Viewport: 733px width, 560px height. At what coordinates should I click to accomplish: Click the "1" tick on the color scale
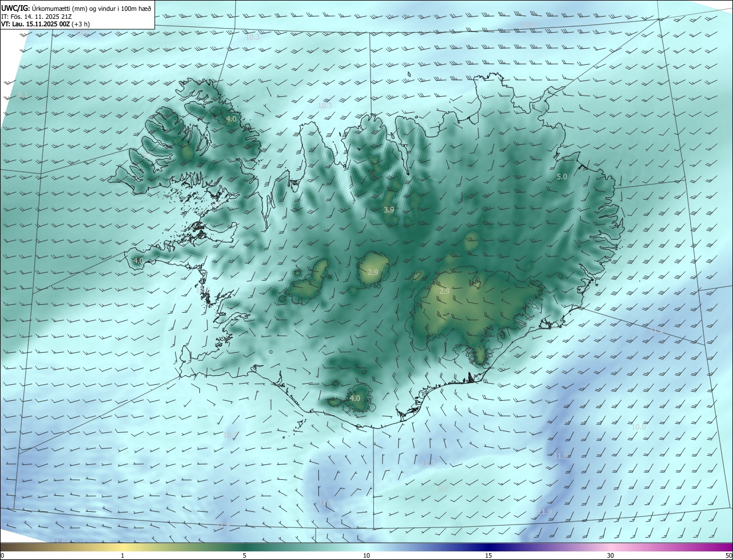(x=123, y=555)
